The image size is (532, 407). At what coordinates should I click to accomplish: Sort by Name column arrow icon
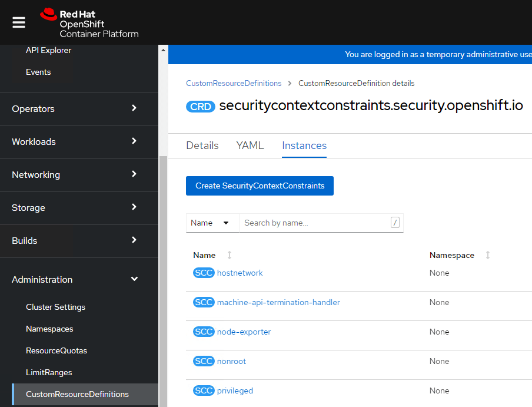point(230,255)
